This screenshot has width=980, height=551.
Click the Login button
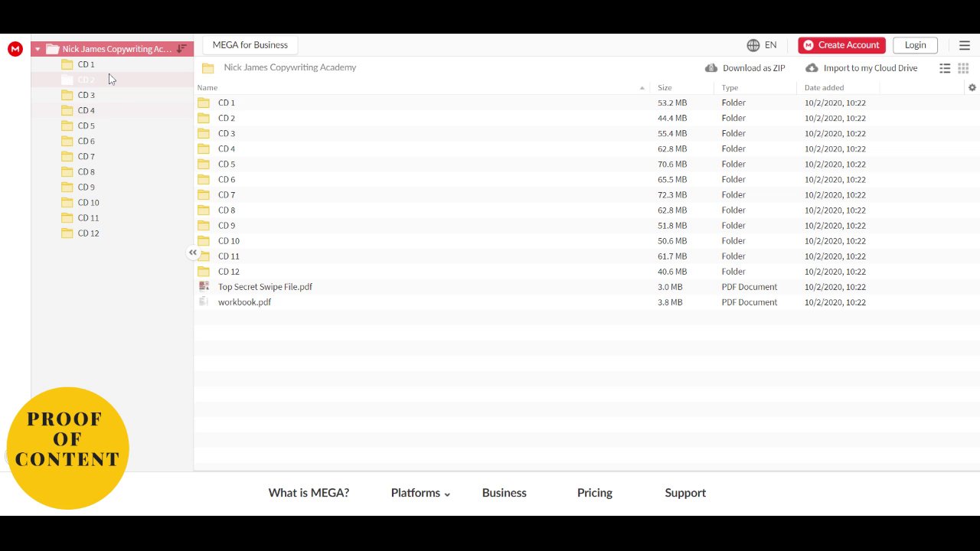[x=915, y=45]
